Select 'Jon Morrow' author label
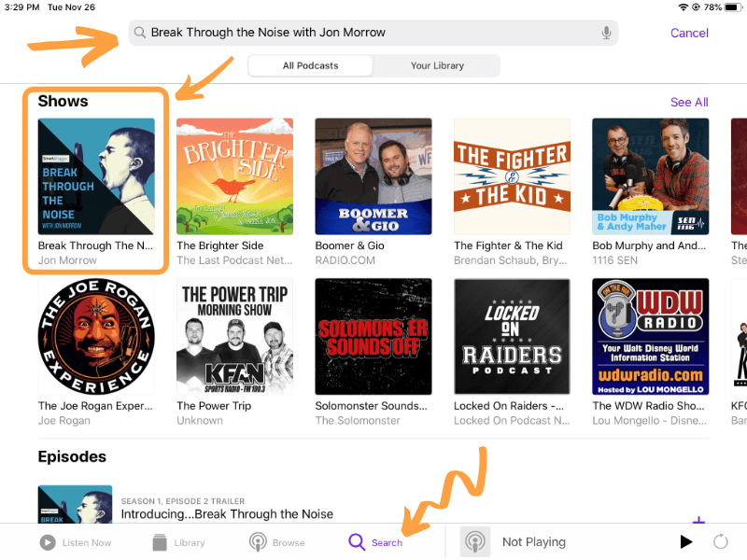 pyautogui.click(x=67, y=260)
